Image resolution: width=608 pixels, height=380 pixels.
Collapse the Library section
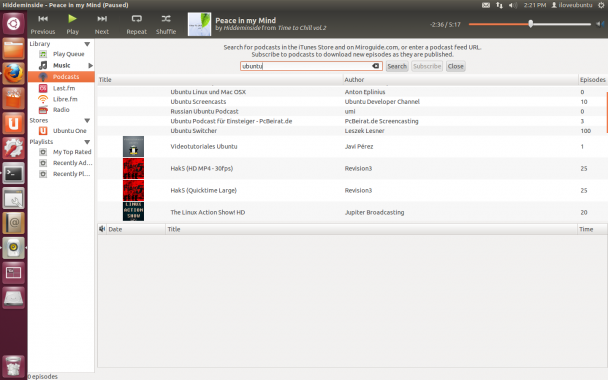click(87, 44)
